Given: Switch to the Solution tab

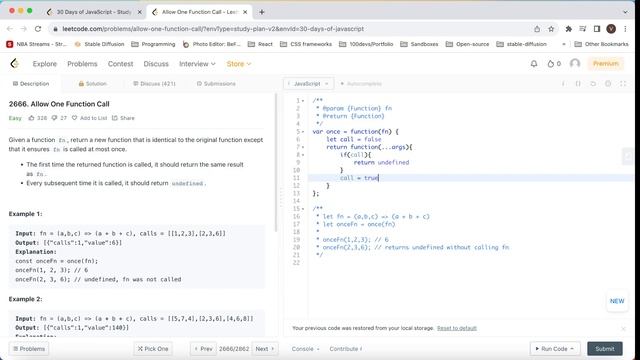Looking at the screenshot, I should point(93,84).
